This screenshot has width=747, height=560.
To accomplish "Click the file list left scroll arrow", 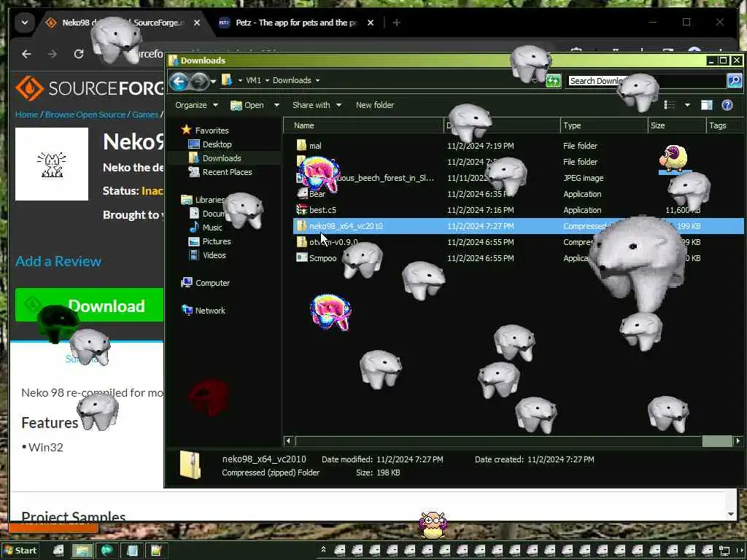I will point(287,441).
